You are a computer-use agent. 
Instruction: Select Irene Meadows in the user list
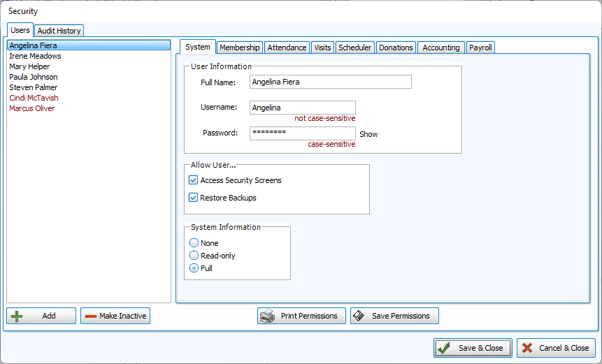(35, 56)
